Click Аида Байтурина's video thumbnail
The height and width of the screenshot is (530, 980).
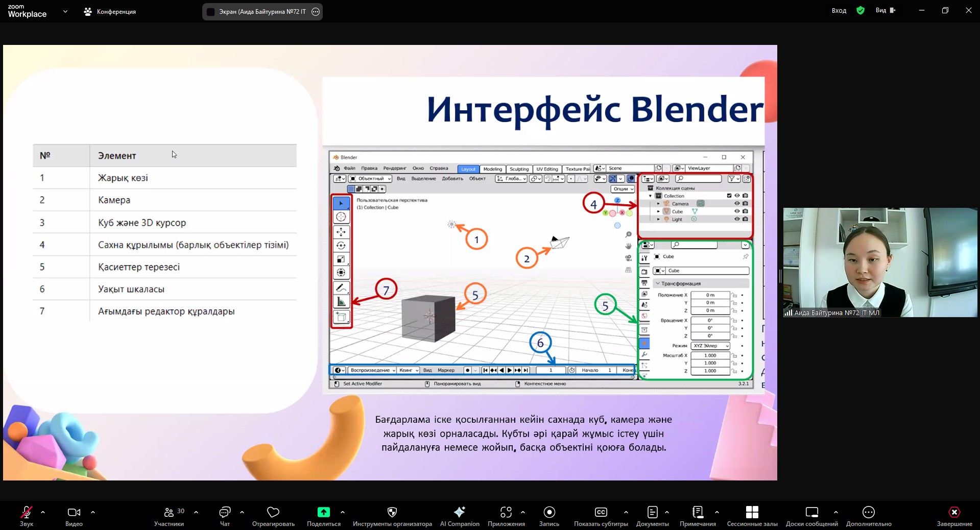click(x=880, y=262)
